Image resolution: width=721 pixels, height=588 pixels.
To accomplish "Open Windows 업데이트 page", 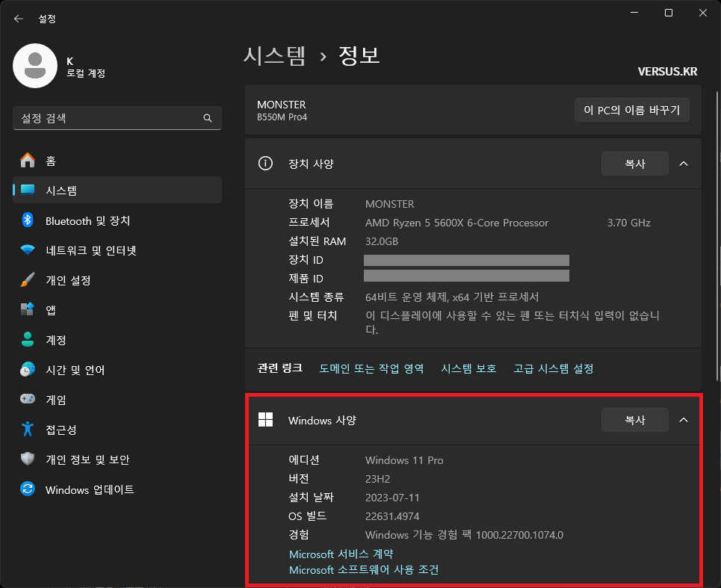I will tap(117, 489).
